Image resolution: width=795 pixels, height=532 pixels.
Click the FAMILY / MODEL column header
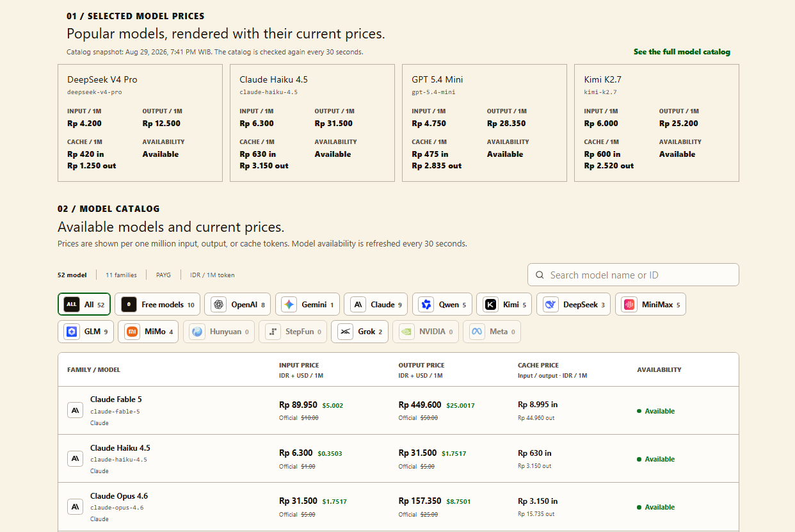click(x=93, y=370)
